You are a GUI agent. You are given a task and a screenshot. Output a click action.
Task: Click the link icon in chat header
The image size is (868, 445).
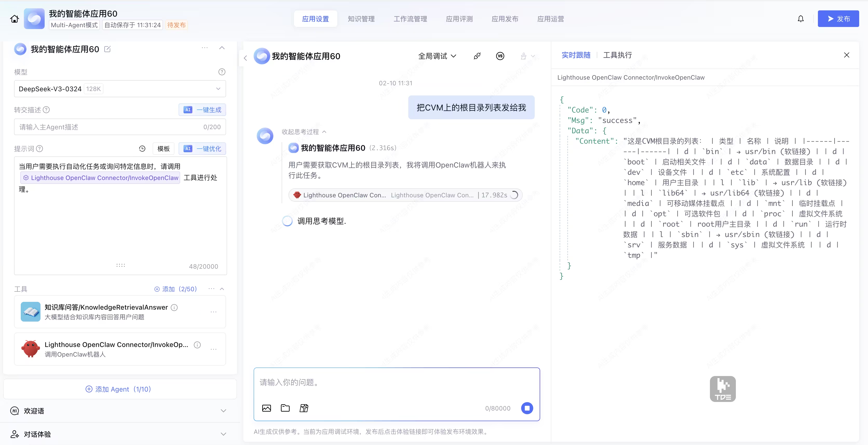[477, 56]
